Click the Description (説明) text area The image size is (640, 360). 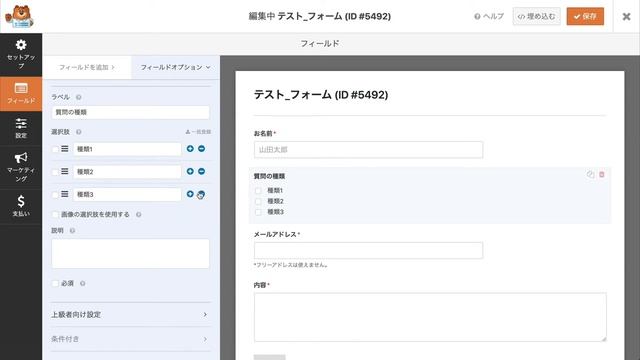click(x=130, y=254)
